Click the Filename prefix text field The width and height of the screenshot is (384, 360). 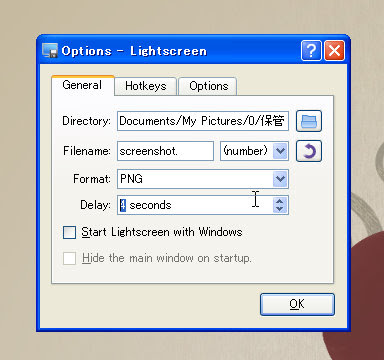tap(165, 151)
